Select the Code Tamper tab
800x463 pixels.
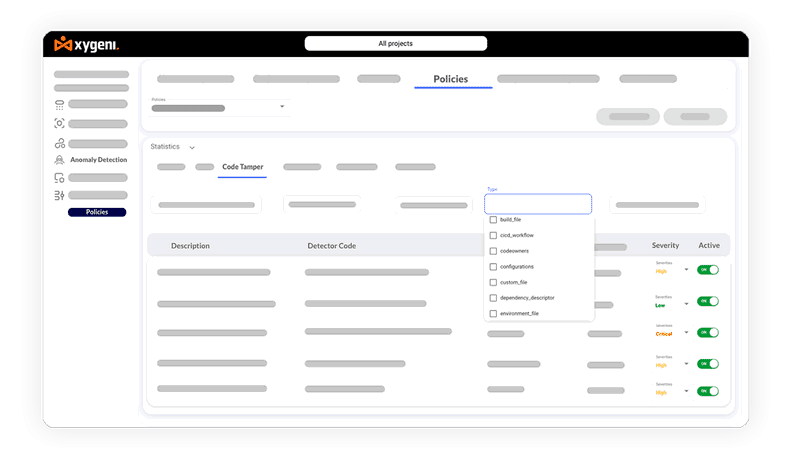[x=242, y=167]
